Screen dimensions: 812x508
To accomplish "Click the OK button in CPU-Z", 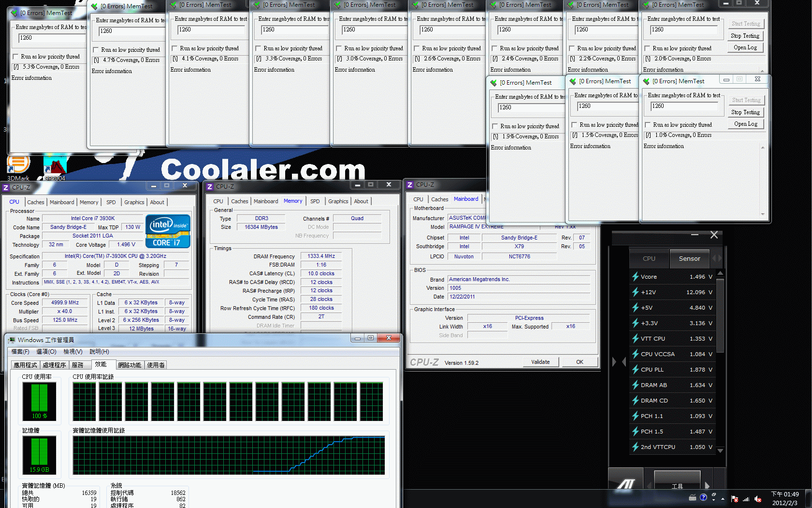I will point(580,362).
